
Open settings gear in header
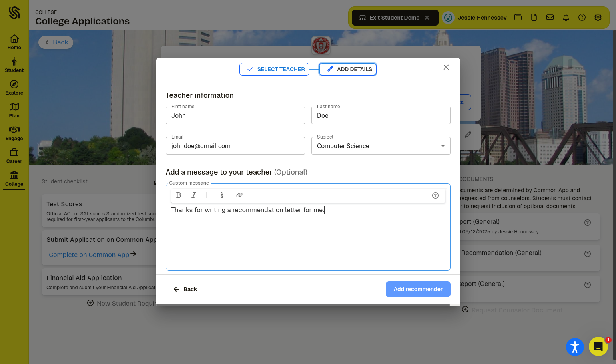point(598,18)
